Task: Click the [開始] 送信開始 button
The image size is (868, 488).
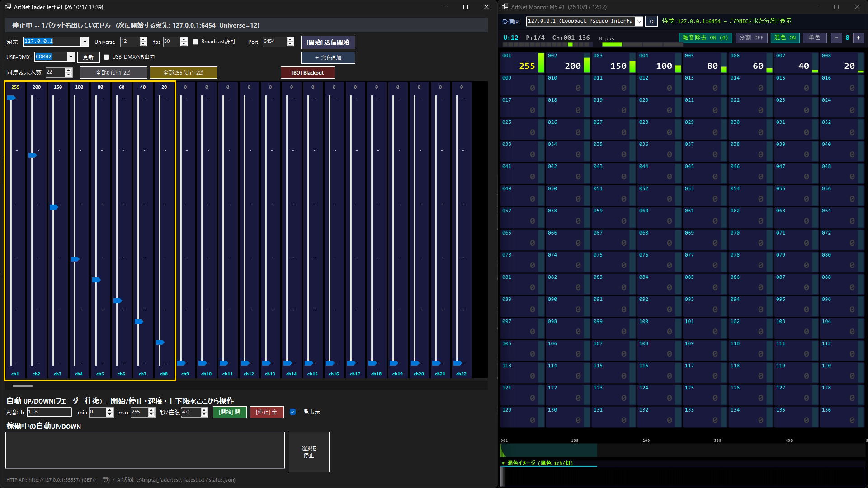Action: point(328,42)
